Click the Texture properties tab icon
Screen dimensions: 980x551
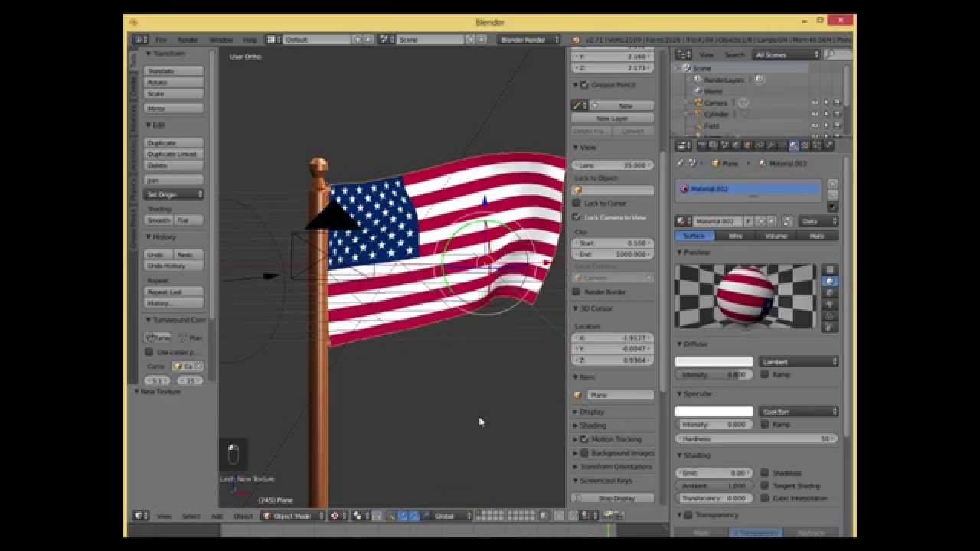[x=805, y=145]
